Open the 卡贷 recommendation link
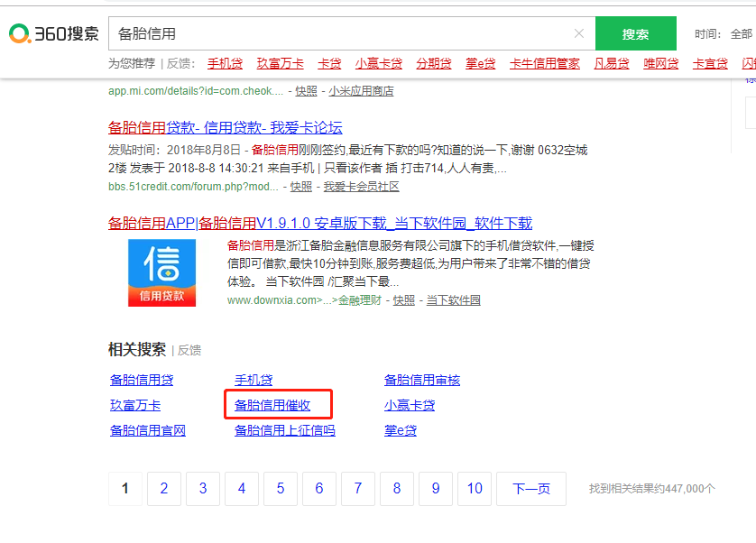Image resolution: width=756 pixels, height=543 pixels. coord(329,63)
